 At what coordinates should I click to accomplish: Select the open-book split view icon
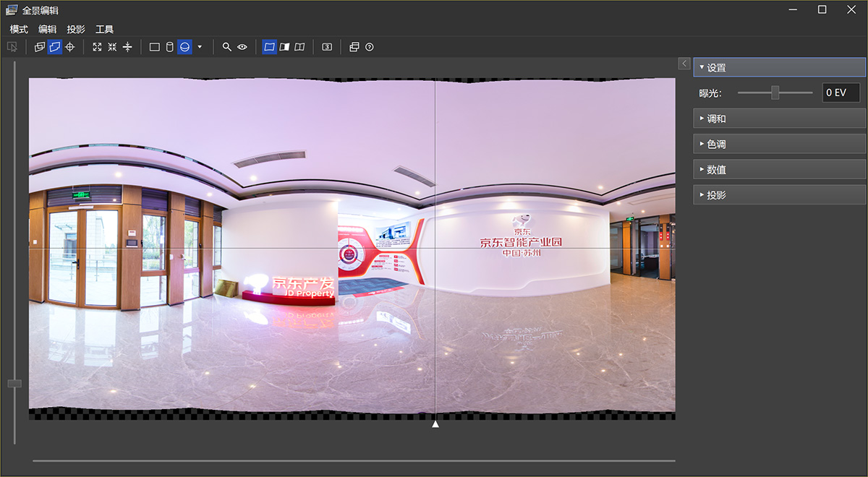click(299, 47)
